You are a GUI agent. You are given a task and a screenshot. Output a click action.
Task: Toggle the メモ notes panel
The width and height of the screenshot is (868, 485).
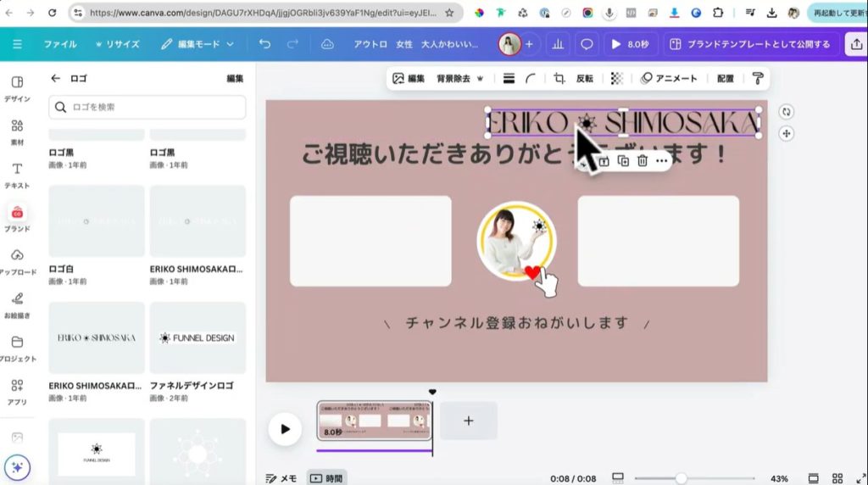pos(281,478)
